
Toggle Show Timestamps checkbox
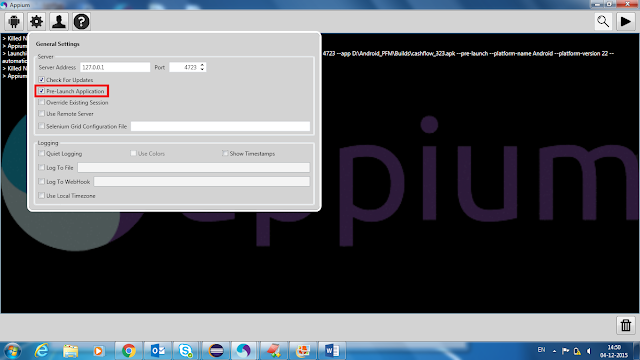[x=225, y=153]
